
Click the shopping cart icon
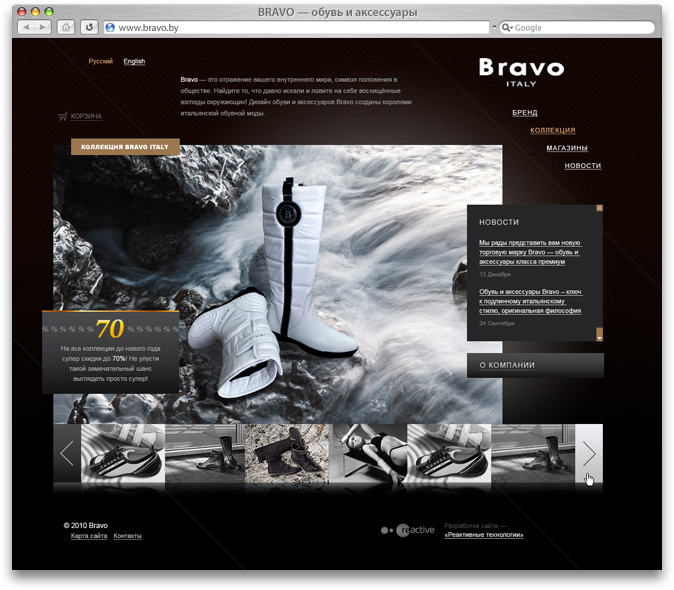tap(63, 116)
